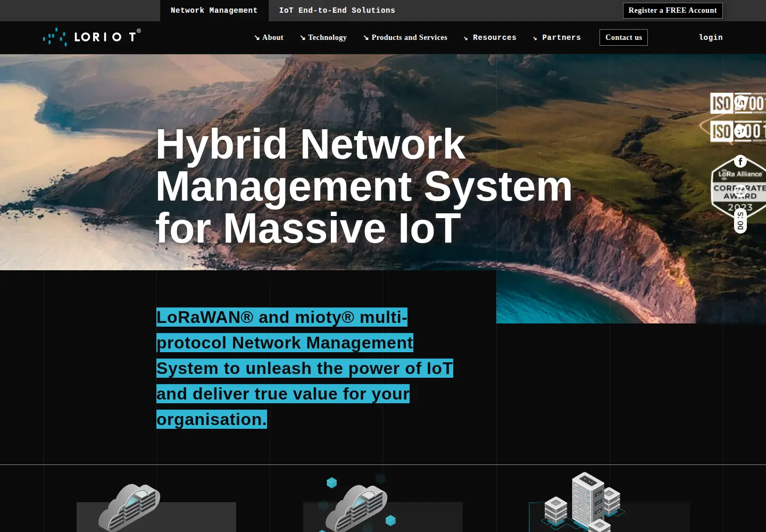766x532 pixels.
Task: Expand the Products and Services dropdown
Action: [x=405, y=37]
